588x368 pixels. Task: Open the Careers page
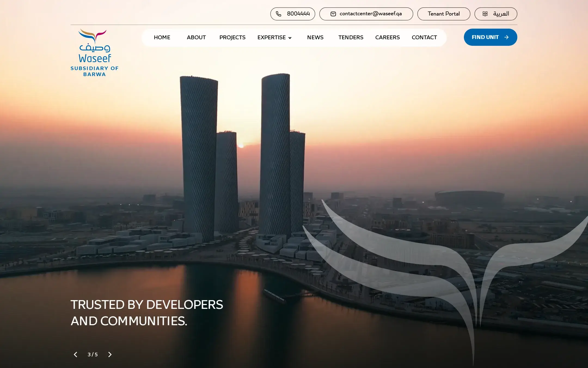point(388,37)
